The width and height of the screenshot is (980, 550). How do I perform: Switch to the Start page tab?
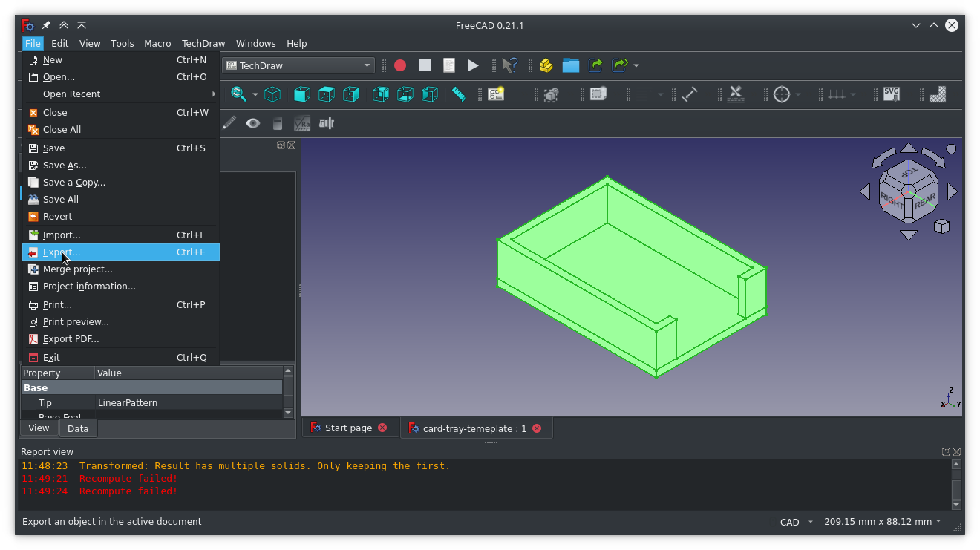[348, 428]
